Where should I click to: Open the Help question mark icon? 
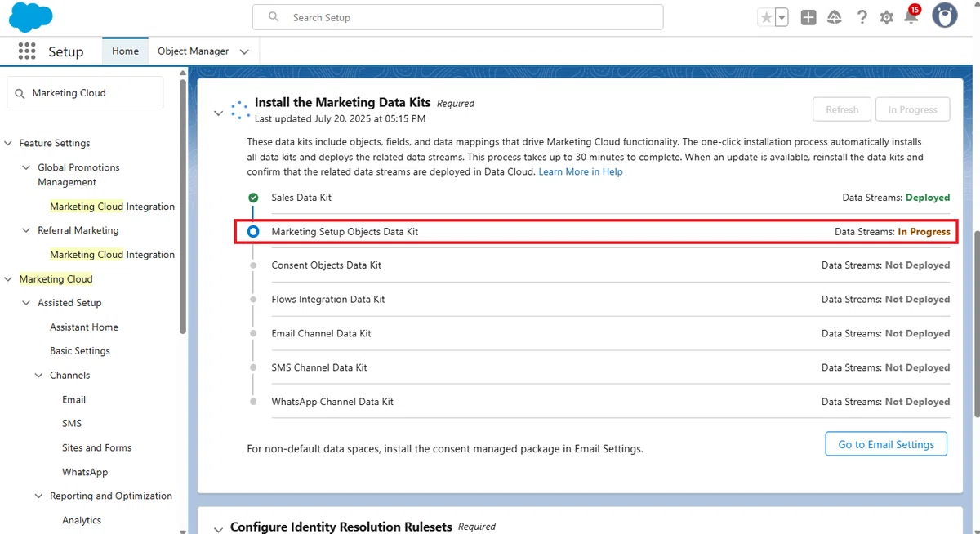point(862,17)
